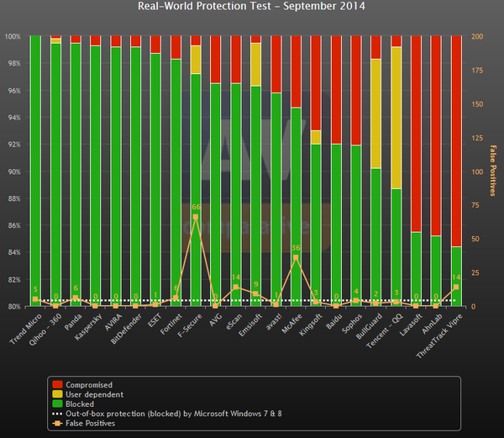The width and height of the screenshot is (504, 438).
Task: Click the avast! axis label
Action: [x=274, y=322]
